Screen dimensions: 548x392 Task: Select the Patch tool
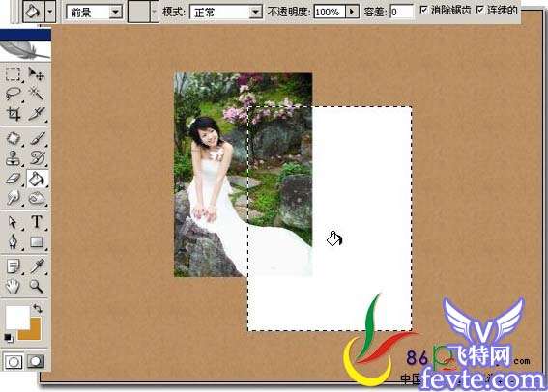[x=13, y=139]
